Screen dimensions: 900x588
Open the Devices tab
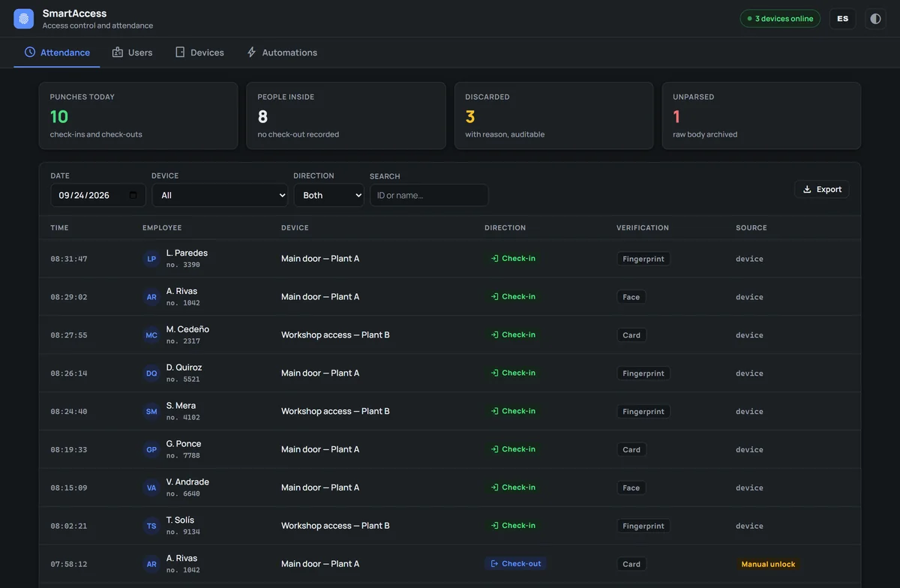[199, 52]
